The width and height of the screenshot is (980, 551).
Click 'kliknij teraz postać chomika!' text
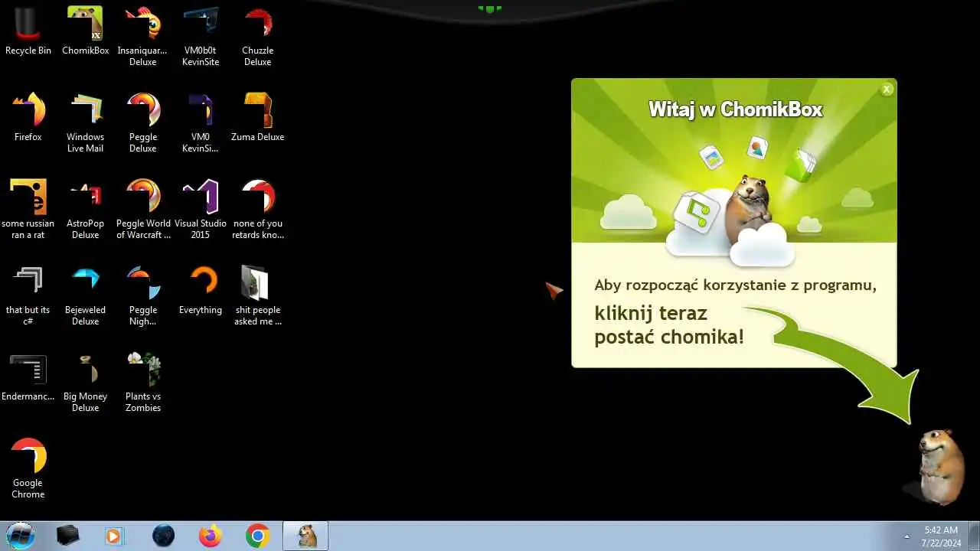click(x=669, y=324)
